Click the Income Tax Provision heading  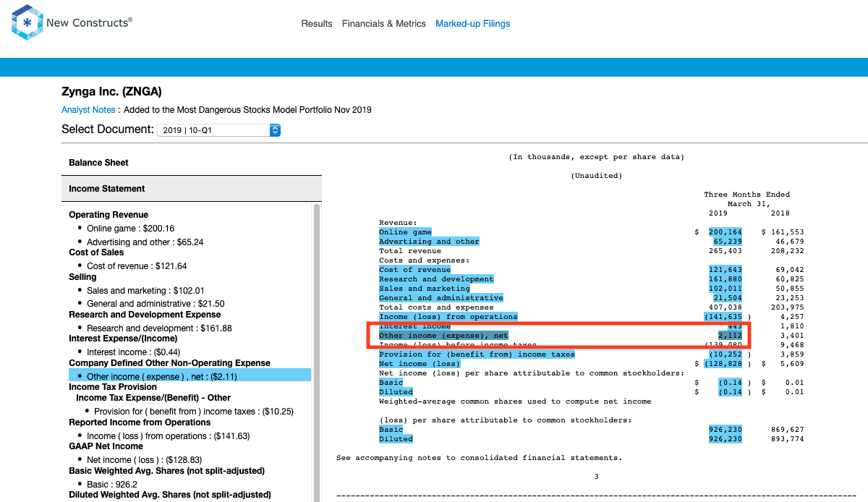click(x=113, y=387)
